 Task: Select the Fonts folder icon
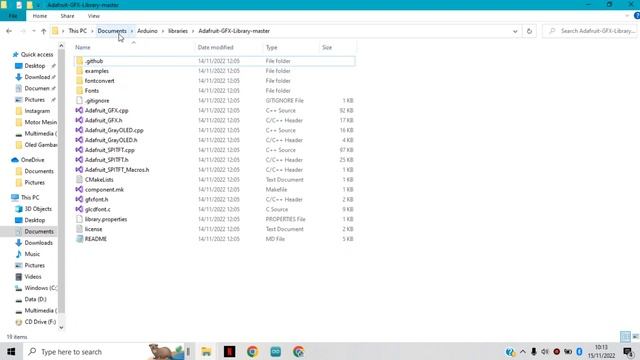pyautogui.click(x=80, y=91)
